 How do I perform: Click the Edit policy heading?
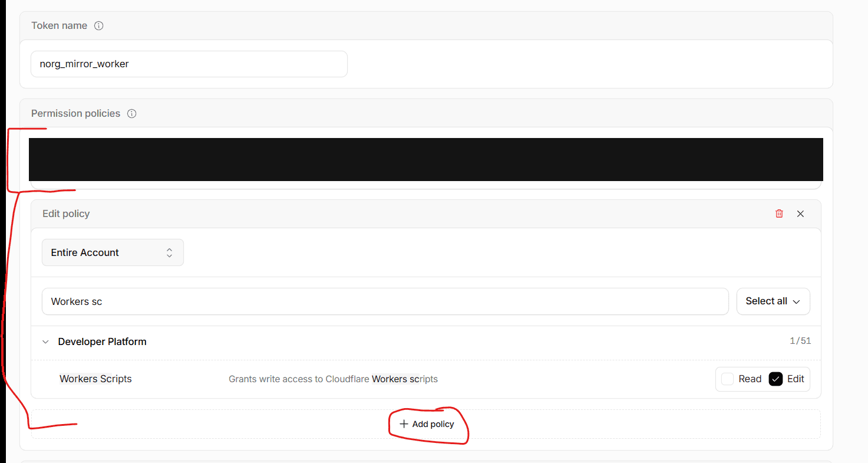(66, 214)
